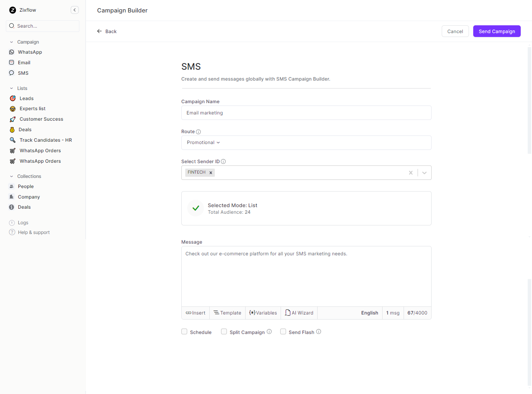The image size is (532, 394).
Task: Click the Zixflow logo icon
Action: (x=13, y=10)
